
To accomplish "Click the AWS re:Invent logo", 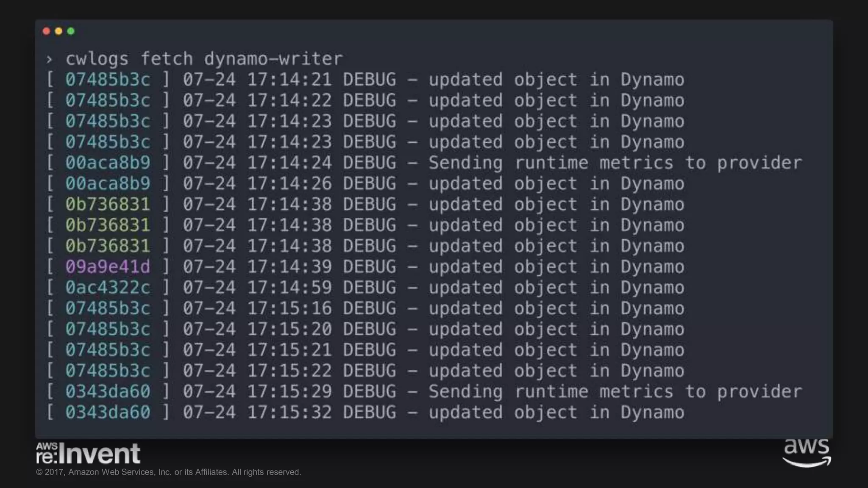I will tap(88, 453).
